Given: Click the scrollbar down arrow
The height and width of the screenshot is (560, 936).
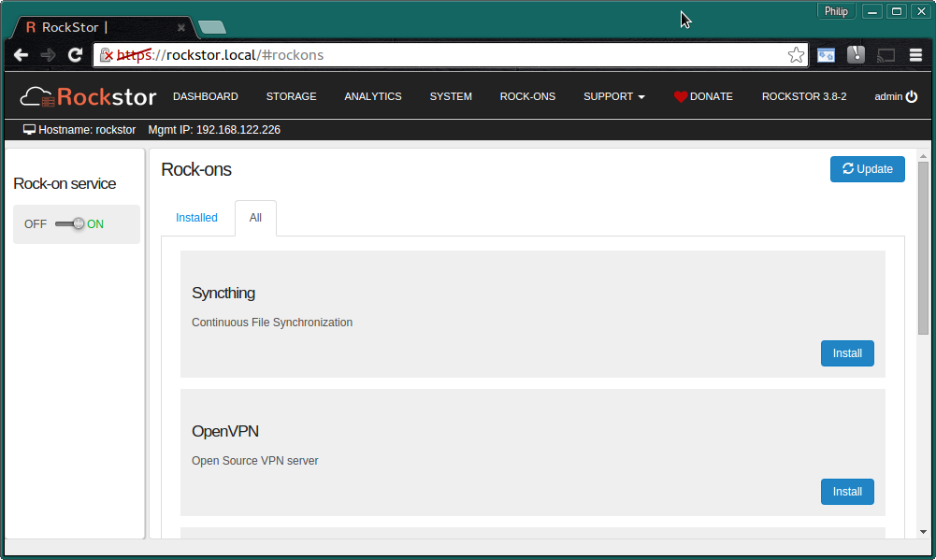Looking at the screenshot, I should (x=923, y=532).
